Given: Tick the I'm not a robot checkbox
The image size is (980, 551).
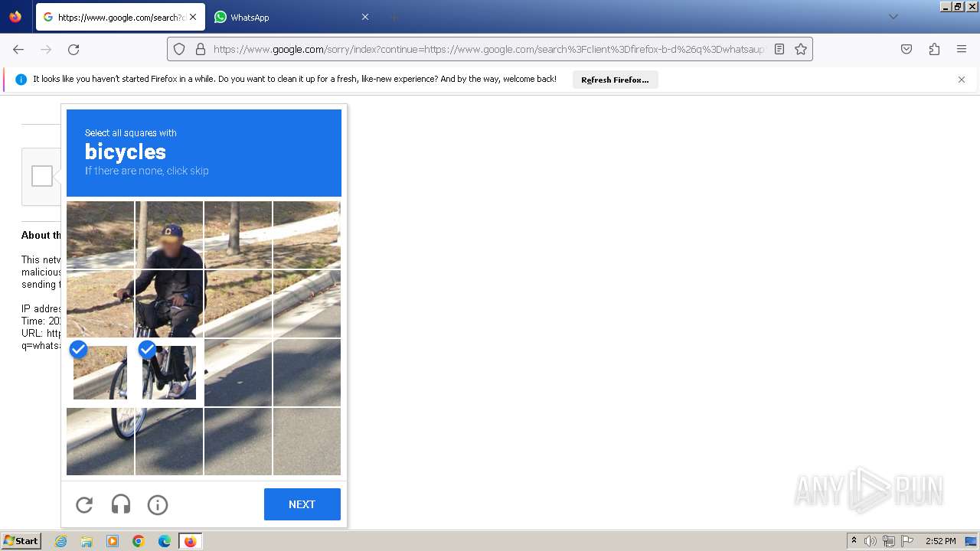Looking at the screenshot, I should (42, 176).
